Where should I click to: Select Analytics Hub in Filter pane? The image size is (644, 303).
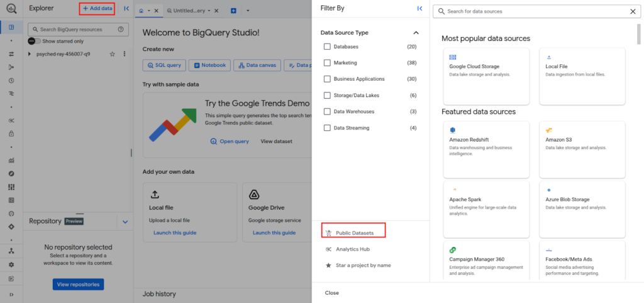click(x=353, y=249)
